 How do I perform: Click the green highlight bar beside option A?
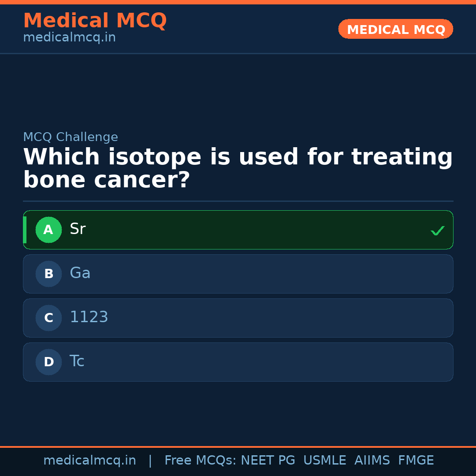click(25, 230)
